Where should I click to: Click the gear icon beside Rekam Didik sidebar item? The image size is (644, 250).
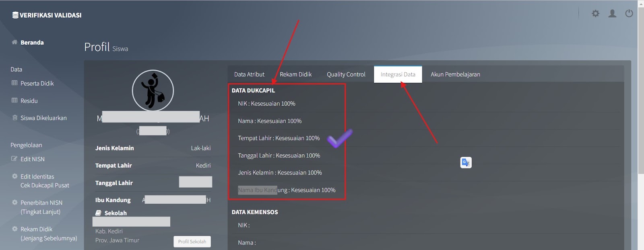[14, 229]
